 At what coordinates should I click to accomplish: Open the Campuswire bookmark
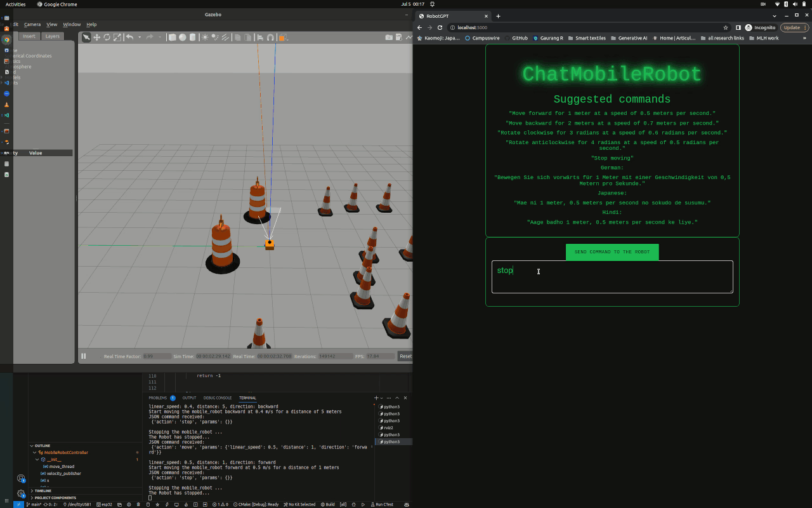482,38
